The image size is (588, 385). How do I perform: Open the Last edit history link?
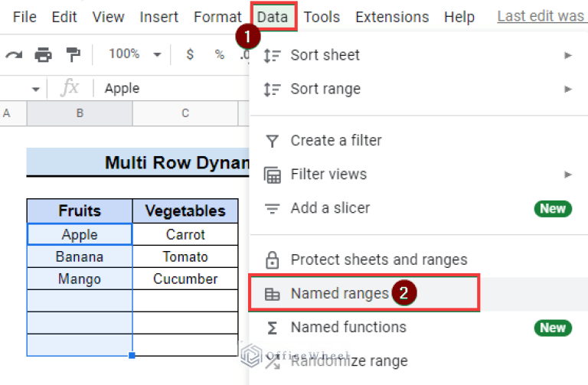(541, 16)
